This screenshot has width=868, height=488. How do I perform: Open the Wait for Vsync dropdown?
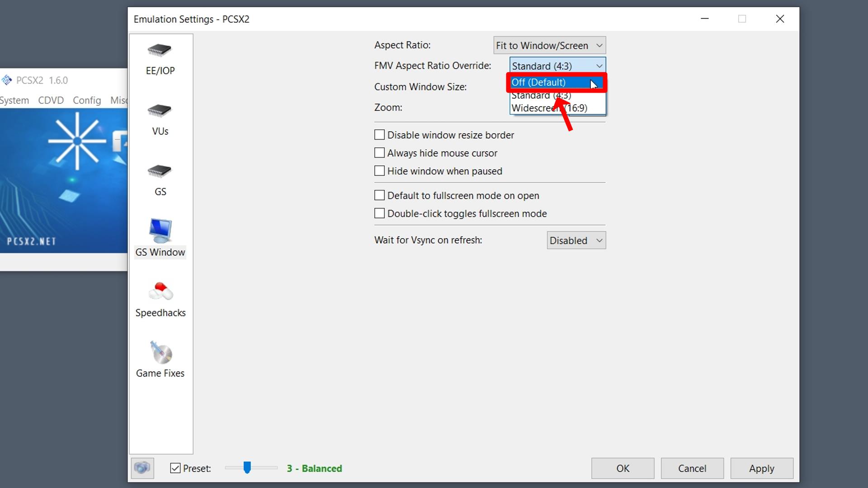tap(576, 240)
